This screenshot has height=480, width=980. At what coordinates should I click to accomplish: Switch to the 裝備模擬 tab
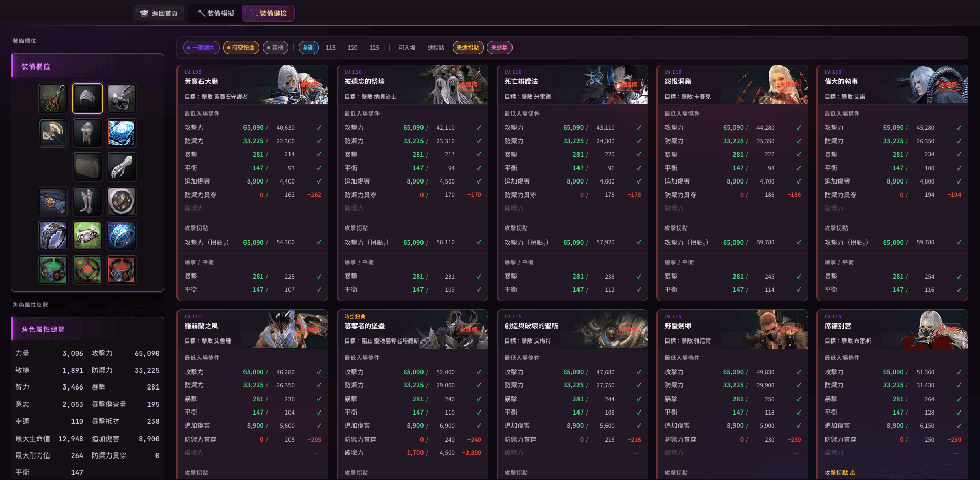[x=215, y=13]
